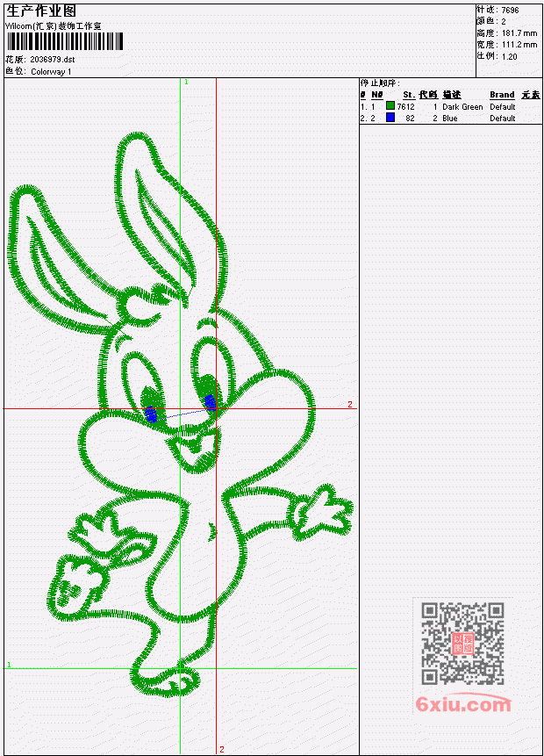Click Default brand in Dark Green row

503,106
